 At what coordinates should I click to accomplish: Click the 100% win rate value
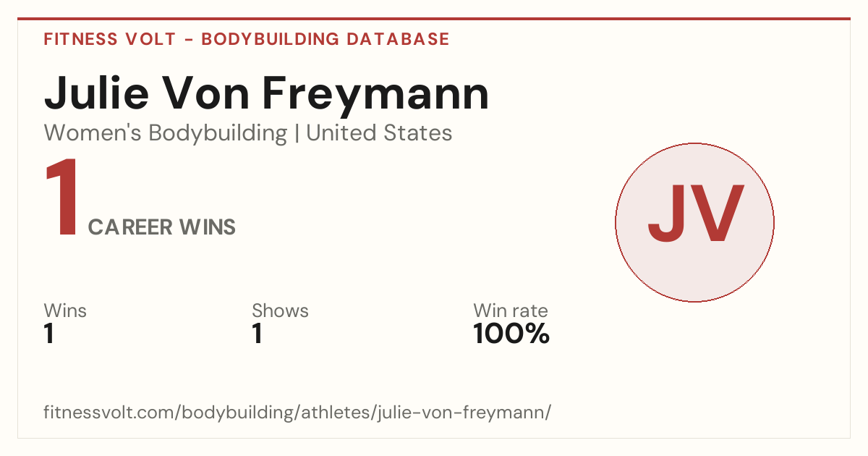[x=511, y=334]
